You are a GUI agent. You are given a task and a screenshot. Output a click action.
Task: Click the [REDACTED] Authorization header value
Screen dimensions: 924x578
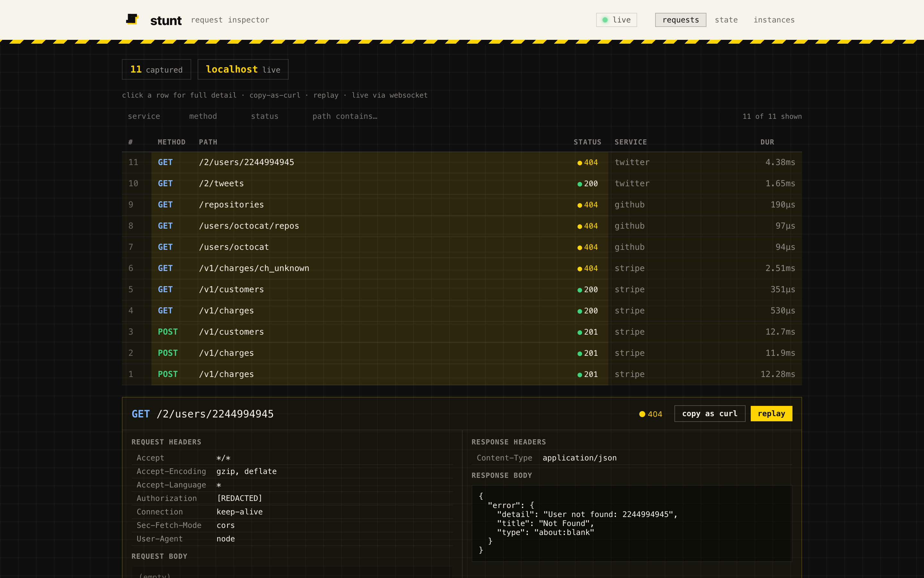[x=239, y=498]
